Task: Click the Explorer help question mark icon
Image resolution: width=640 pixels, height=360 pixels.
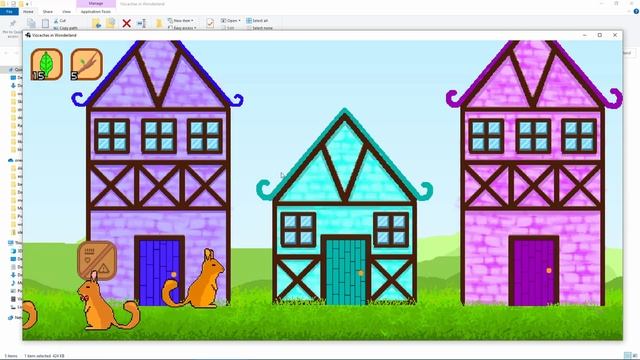Action: (636, 12)
